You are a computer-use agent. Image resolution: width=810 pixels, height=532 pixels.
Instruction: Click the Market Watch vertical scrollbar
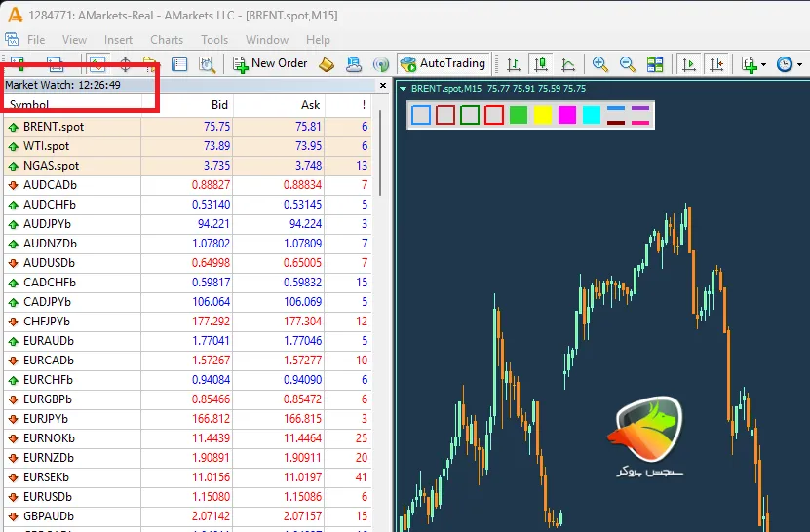coord(380,153)
